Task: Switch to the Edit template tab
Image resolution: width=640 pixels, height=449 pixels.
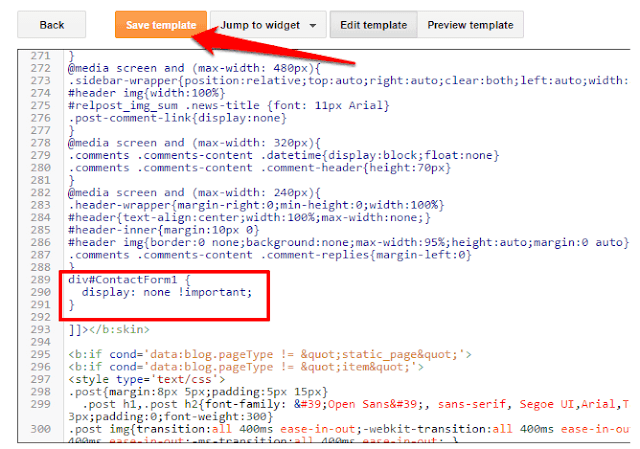Action: (x=373, y=25)
